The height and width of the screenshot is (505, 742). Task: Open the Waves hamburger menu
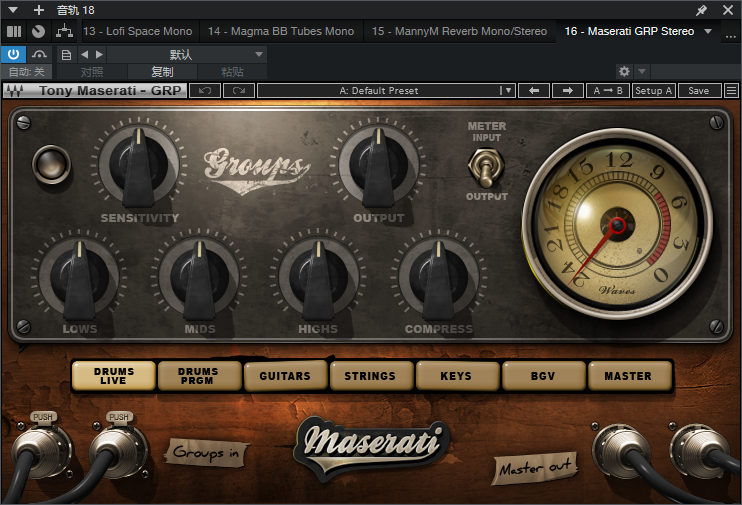tap(731, 90)
